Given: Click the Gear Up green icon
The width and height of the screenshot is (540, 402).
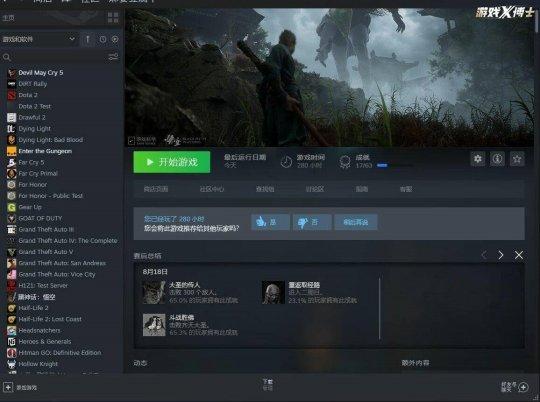Looking at the screenshot, I should click(12, 207).
